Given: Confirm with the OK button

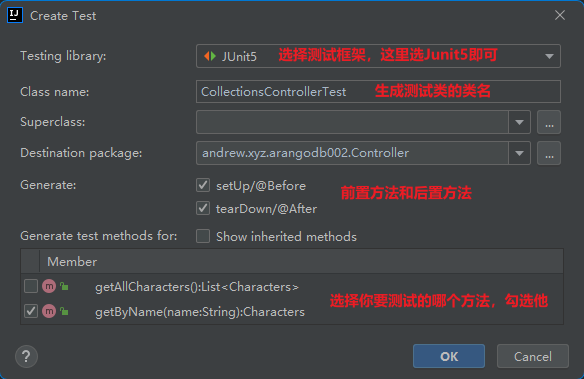Looking at the screenshot, I should [x=449, y=356].
